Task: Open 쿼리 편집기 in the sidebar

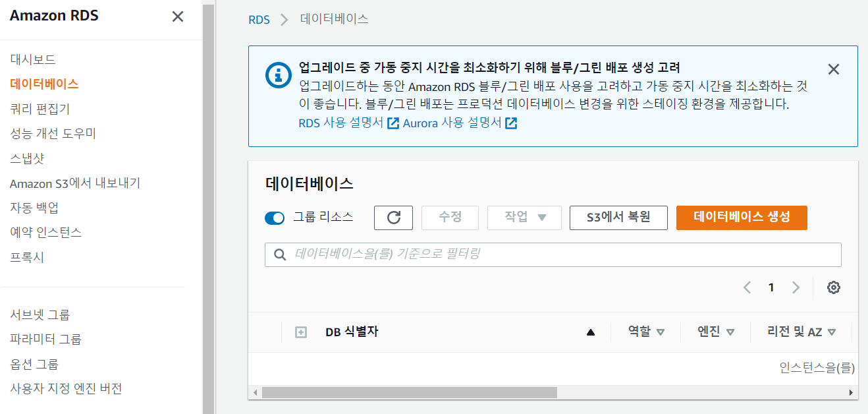Action: [x=40, y=109]
